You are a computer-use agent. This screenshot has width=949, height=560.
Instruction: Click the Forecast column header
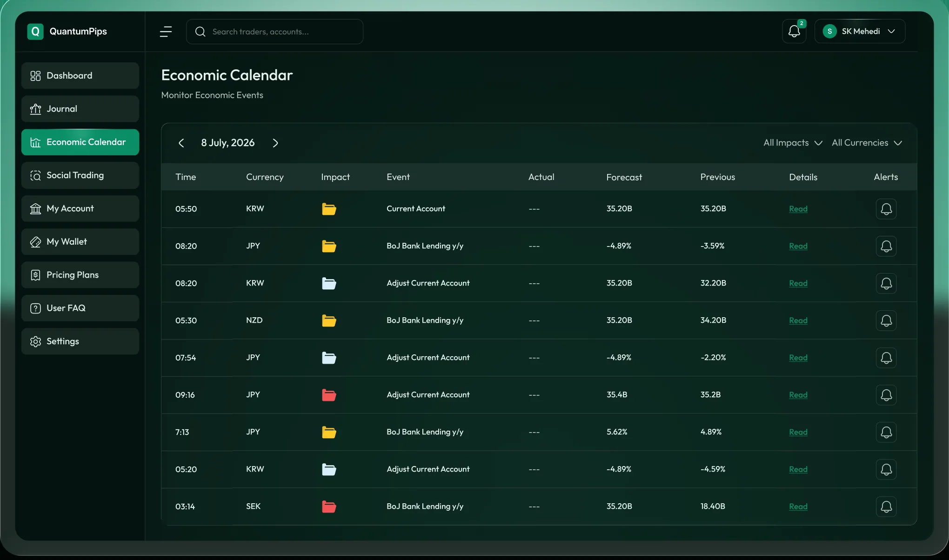(x=624, y=177)
